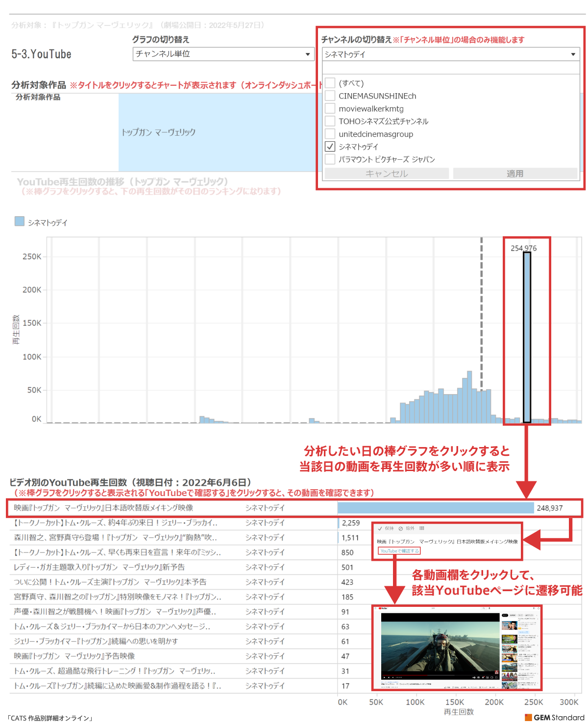Open the view data grid icon in tooltip
This screenshot has width=588, height=724.
pos(421,528)
